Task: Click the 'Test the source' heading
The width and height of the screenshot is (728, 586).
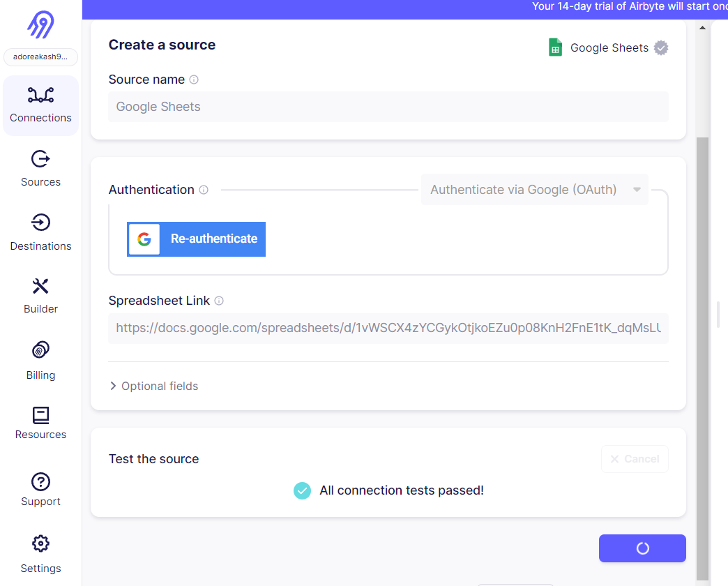Action: pyautogui.click(x=153, y=459)
